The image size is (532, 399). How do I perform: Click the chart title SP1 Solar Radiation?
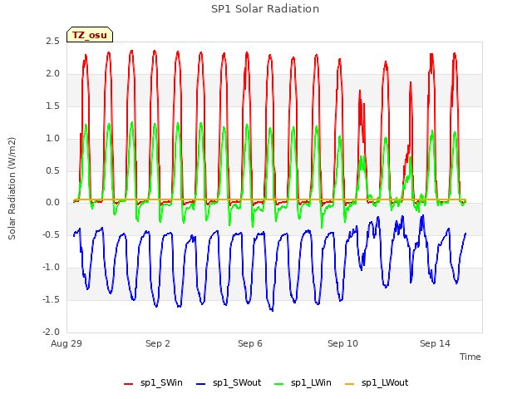click(265, 9)
